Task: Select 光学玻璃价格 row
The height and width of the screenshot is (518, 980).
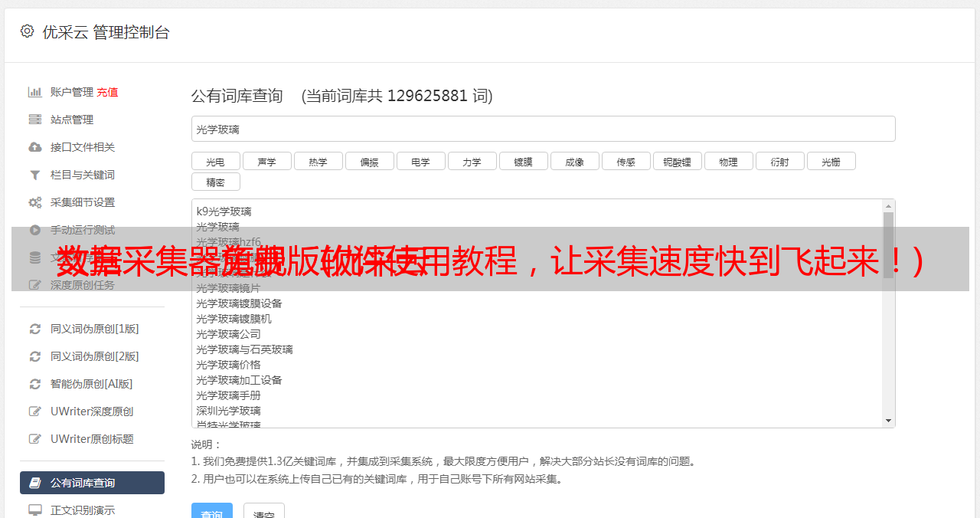Action: click(x=228, y=365)
